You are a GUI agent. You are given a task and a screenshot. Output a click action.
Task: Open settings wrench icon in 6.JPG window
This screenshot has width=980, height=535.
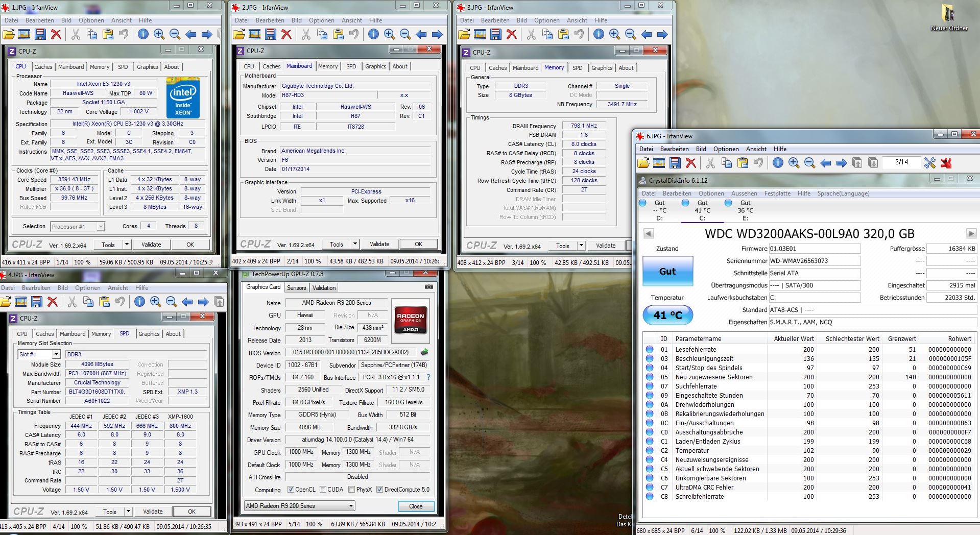click(x=930, y=163)
